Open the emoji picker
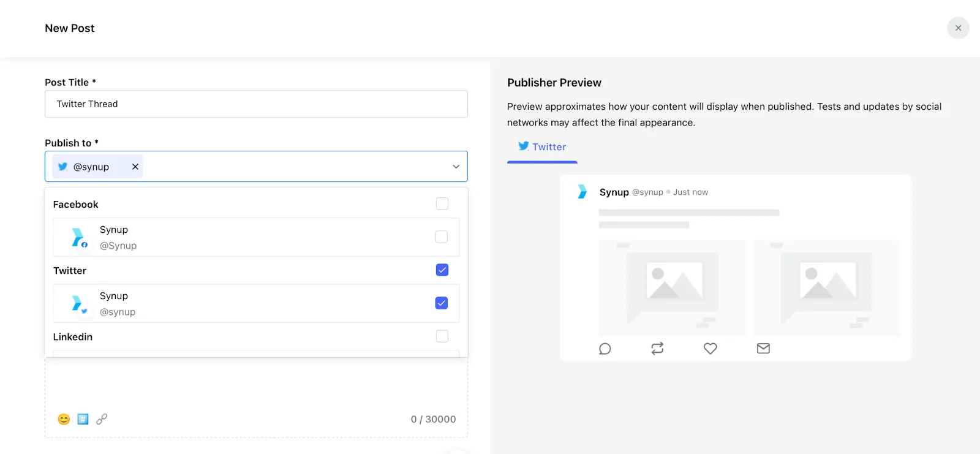The image size is (980, 454). coord(64,419)
